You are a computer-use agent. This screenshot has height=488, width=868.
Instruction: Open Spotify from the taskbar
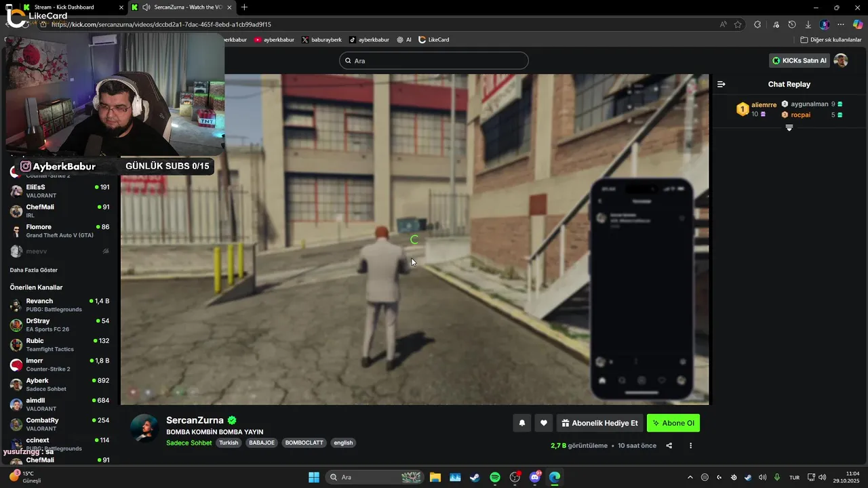pos(495,477)
